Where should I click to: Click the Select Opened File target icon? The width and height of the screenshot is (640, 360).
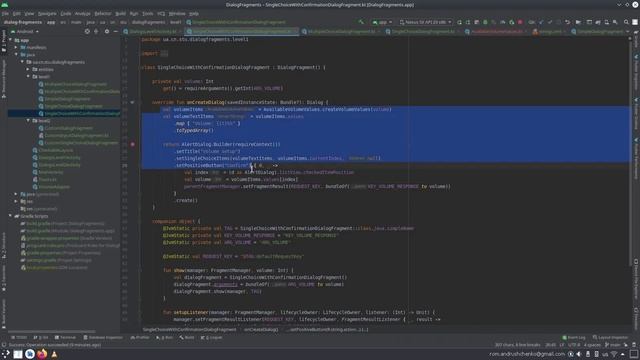tap(87, 31)
